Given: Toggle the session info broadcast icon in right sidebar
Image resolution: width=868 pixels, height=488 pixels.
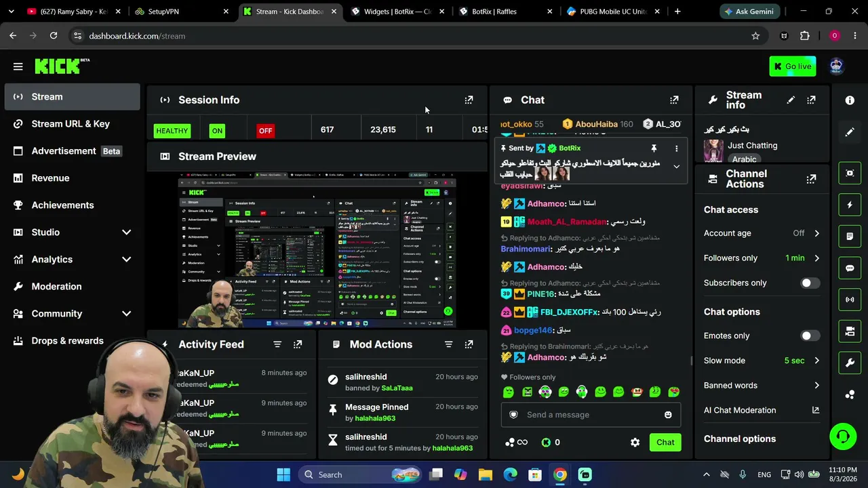Looking at the screenshot, I should [850, 300].
